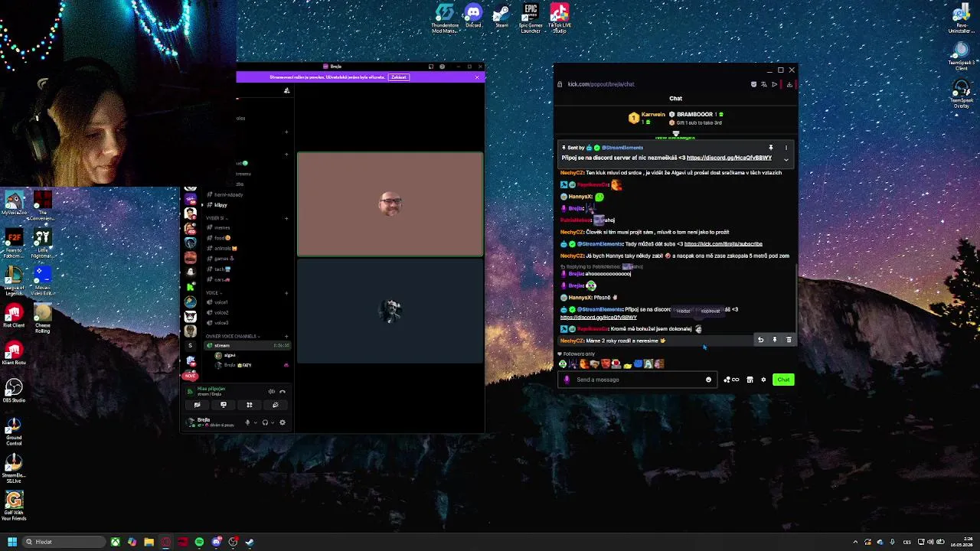This screenshot has height=551, width=980.
Task: Open Discord soundboard button
Action: (276, 405)
